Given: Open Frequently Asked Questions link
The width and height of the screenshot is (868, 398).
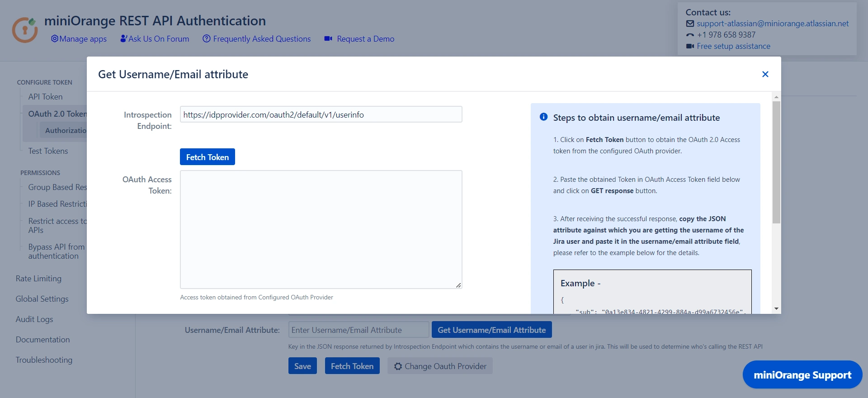Looking at the screenshot, I should (x=262, y=39).
